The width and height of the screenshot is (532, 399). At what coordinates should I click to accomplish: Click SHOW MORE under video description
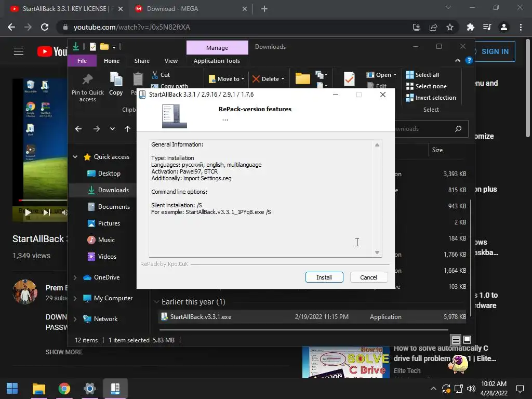point(64,352)
